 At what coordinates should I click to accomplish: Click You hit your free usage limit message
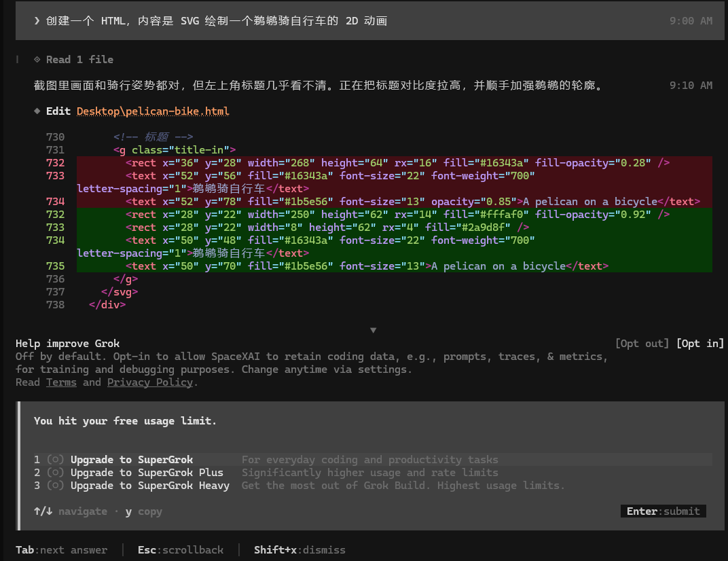[126, 421]
